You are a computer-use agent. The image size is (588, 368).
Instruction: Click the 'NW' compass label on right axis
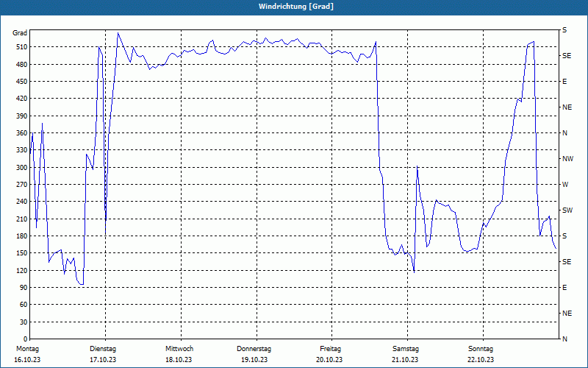click(x=567, y=159)
